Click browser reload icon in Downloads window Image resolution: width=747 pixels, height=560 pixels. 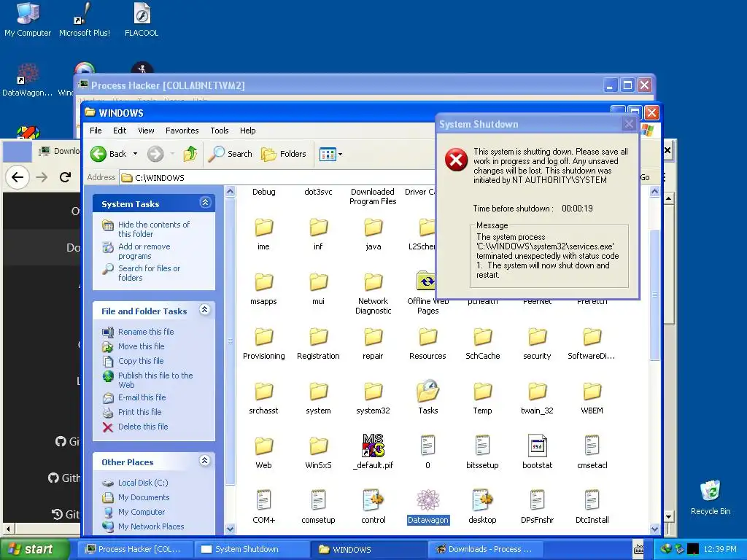[65, 177]
